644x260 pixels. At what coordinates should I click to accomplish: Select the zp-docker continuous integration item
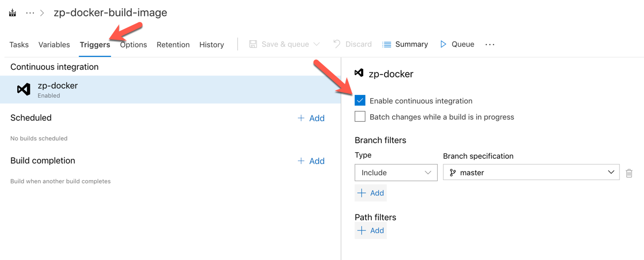pos(170,90)
